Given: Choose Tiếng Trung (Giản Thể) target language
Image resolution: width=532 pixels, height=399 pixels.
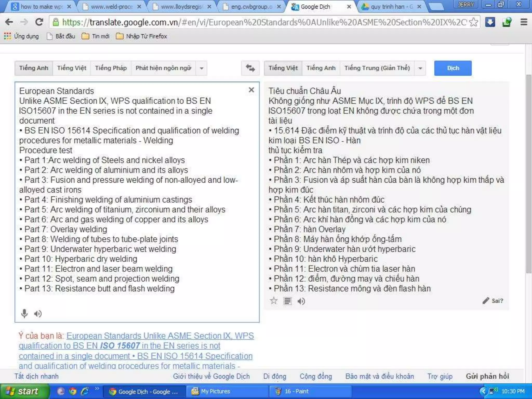Looking at the screenshot, I should point(377,68).
